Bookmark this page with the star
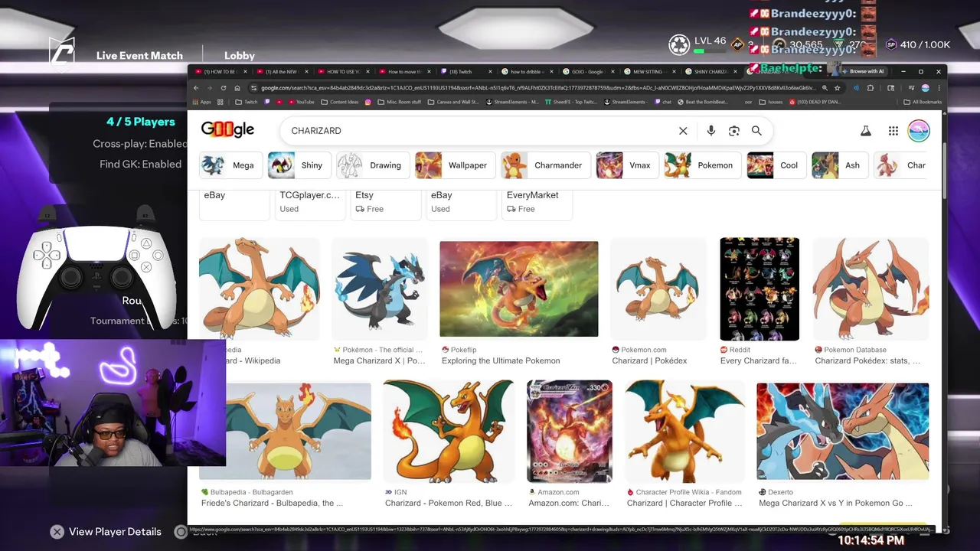This screenshot has width=980, height=551. pyautogui.click(x=838, y=88)
